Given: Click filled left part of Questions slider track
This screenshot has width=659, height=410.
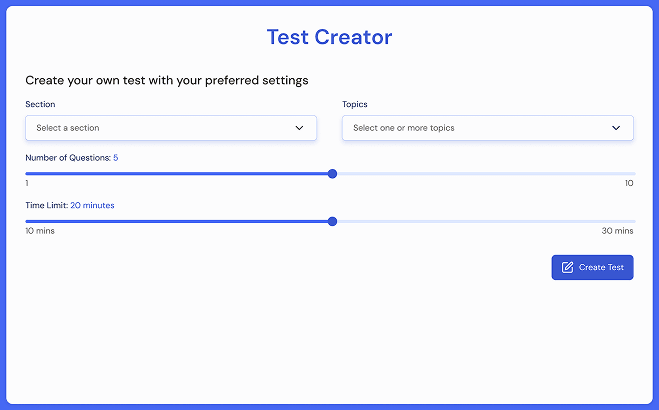Looking at the screenshot, I should [180, 174].
